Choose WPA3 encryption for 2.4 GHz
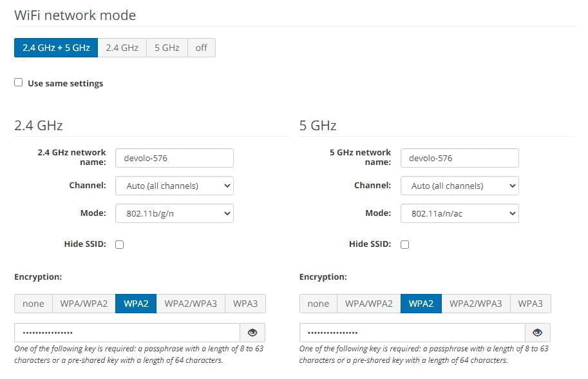Viewport: 588px width, 379px height. (245, 304)
